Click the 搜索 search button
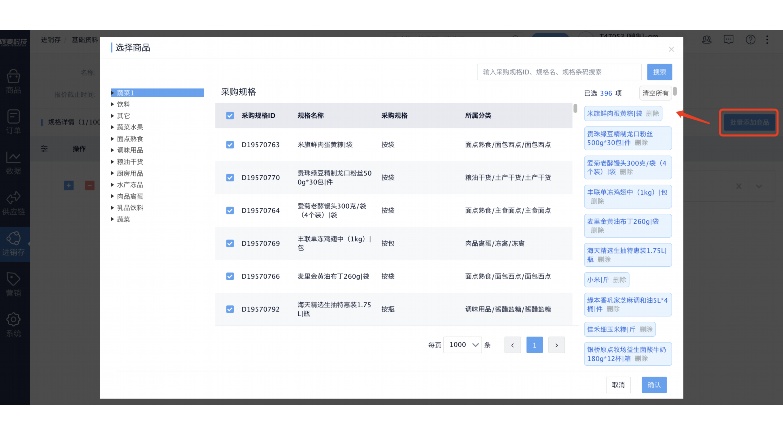The image size is (783, 435). click(x=659, y=72)
